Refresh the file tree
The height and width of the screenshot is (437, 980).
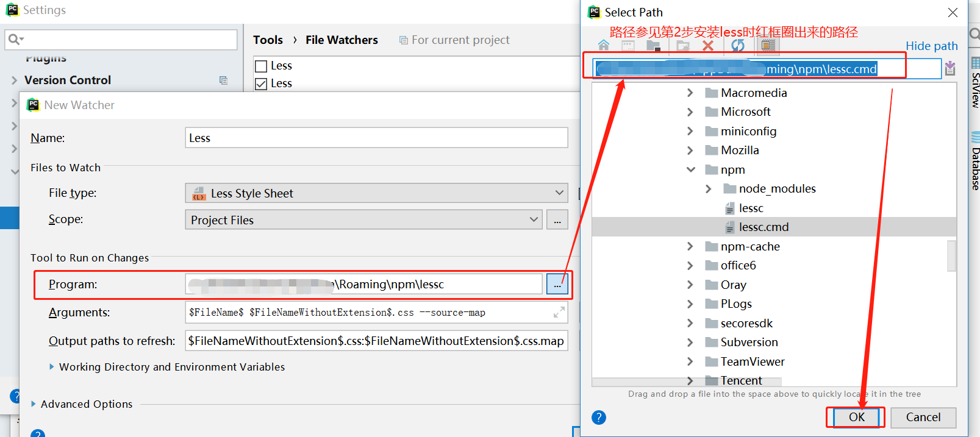[738, 46]
